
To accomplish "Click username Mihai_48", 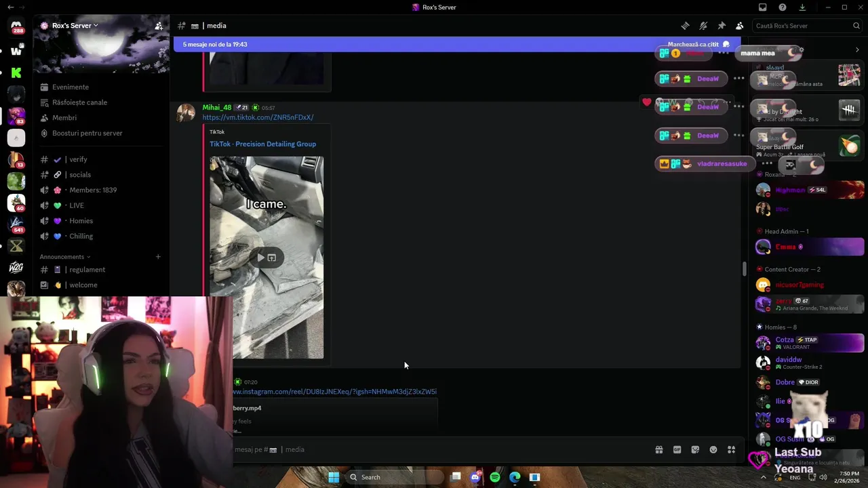I will [217, 108].
